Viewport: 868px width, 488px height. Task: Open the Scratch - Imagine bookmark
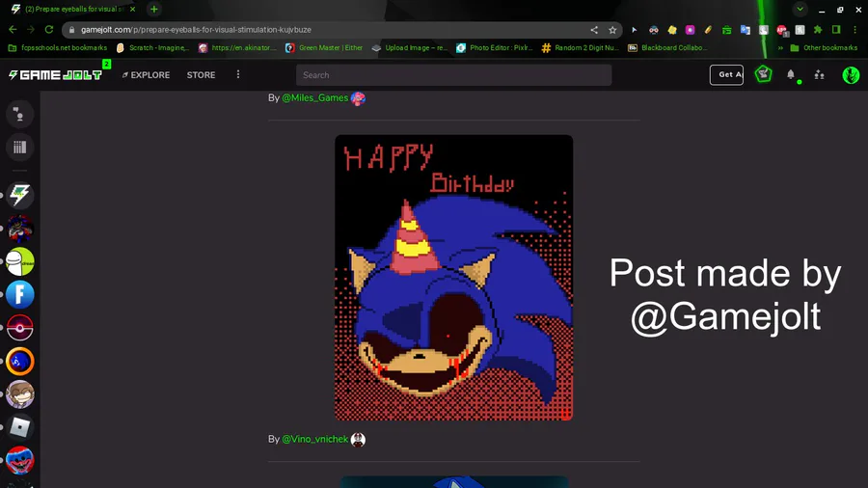point(152,48)
